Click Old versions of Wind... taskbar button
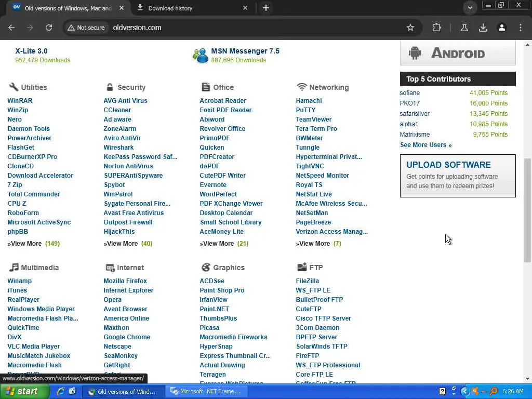Image resolution: width=532 pixels, height=399 pixels. (124, 391)
